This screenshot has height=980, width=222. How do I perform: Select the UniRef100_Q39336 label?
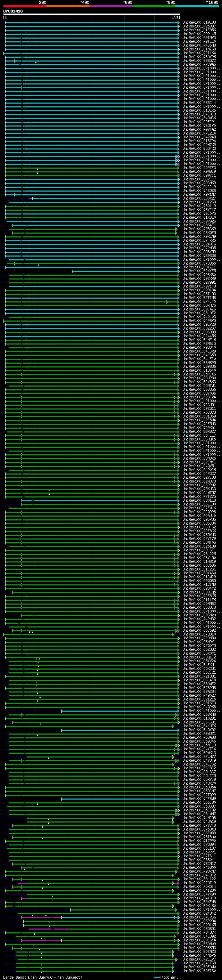pos(199,256)
